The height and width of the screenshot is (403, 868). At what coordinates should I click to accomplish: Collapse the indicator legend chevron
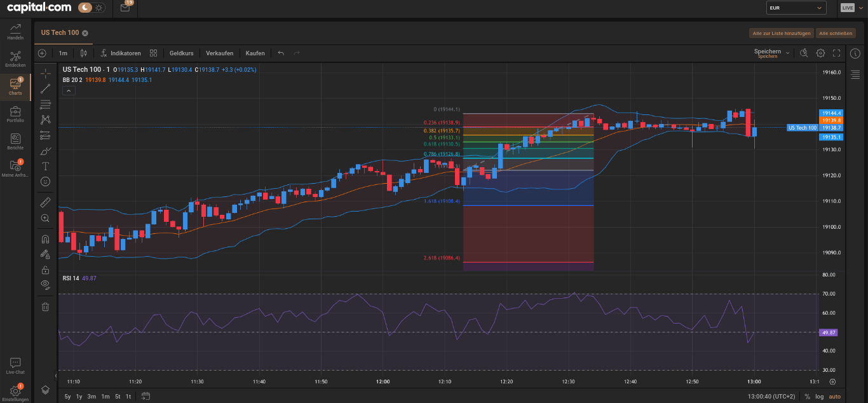click(69, 91)
